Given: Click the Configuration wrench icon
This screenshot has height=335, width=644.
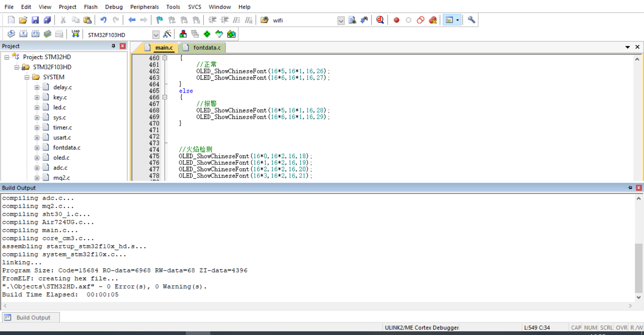Looking at the screenshot, I should tap(471, 20).
